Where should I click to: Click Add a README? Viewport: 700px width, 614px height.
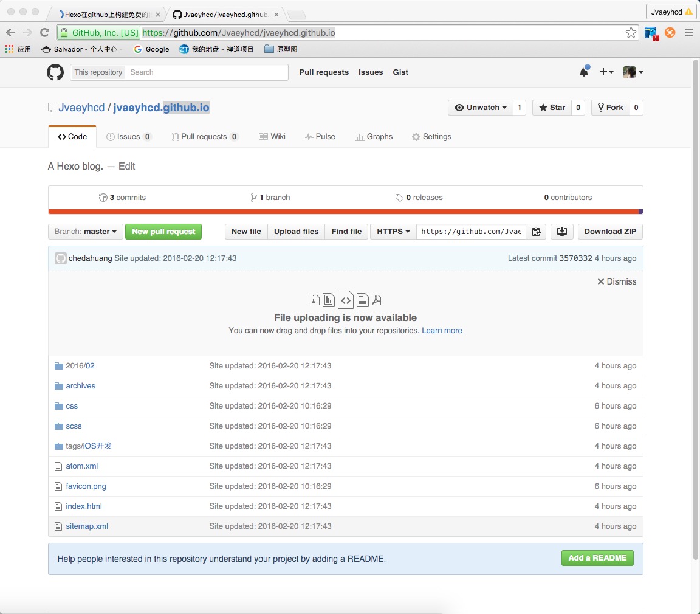(x=597, y=558)
